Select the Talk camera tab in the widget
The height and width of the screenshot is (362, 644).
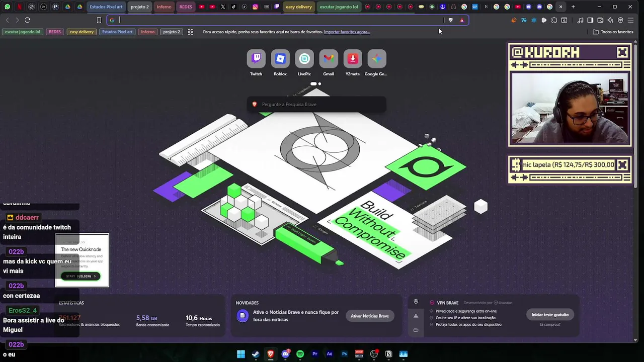tap(416, 330)
